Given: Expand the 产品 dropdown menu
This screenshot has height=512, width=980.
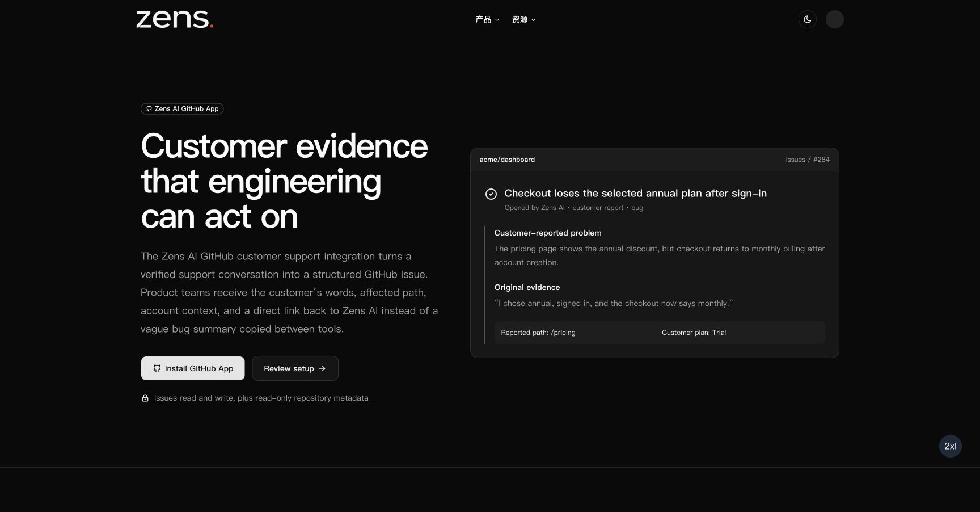Looking at the screenshot, I should [487, 19].
